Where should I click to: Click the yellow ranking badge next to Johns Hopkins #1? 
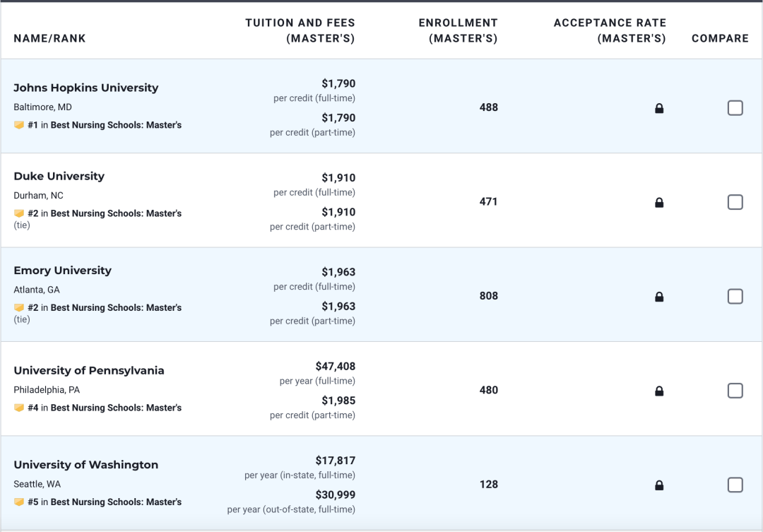tap(19, 125)
